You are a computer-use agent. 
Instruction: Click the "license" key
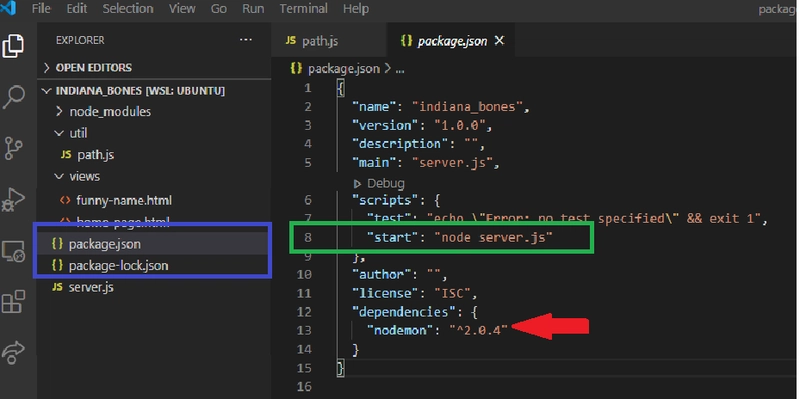click(x=386, y=293)
